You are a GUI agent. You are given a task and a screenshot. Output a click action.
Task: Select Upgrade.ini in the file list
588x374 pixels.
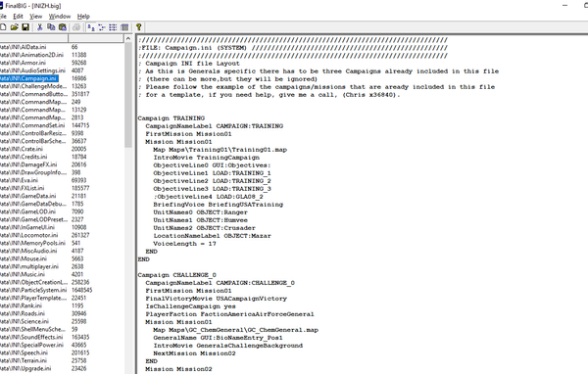[25, 369]
